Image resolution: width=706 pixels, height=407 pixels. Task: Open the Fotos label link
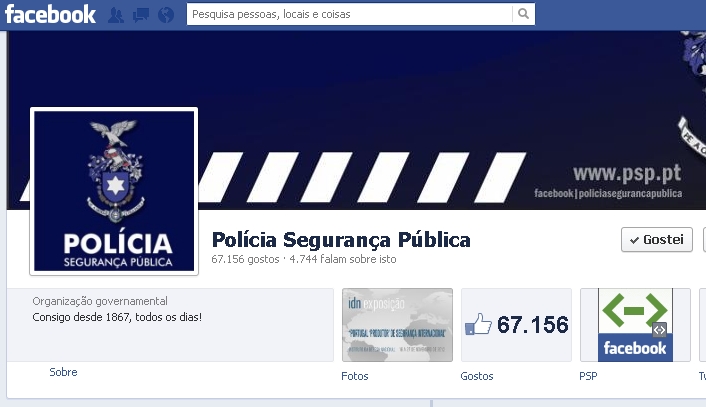coord(355,376)
